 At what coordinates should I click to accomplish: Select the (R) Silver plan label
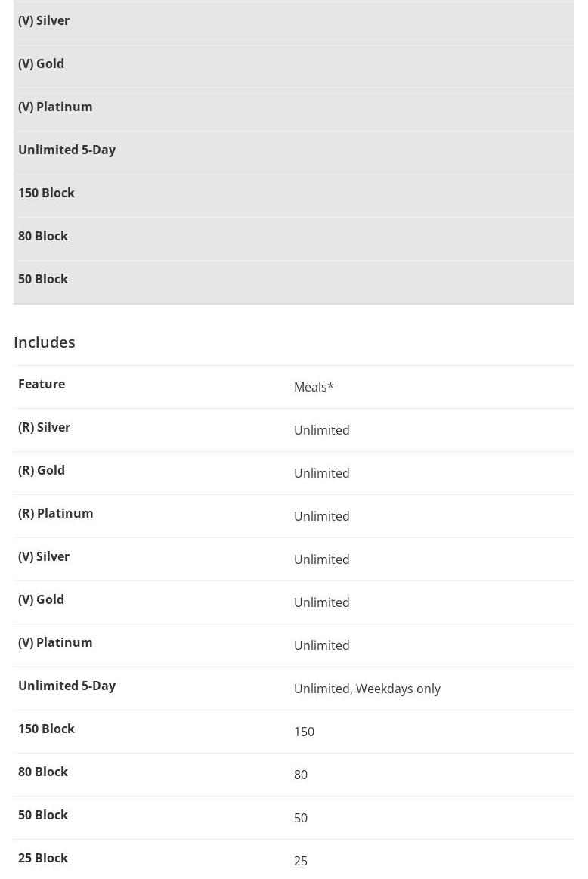pyautogui.click(x=45, y=427)
